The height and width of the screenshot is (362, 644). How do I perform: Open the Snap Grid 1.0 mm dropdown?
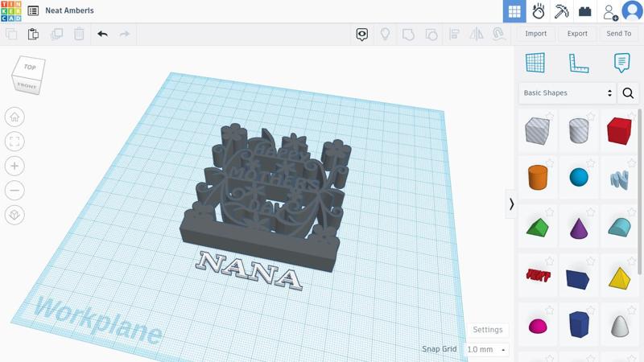pyautogui.click(x=486, y=350)
